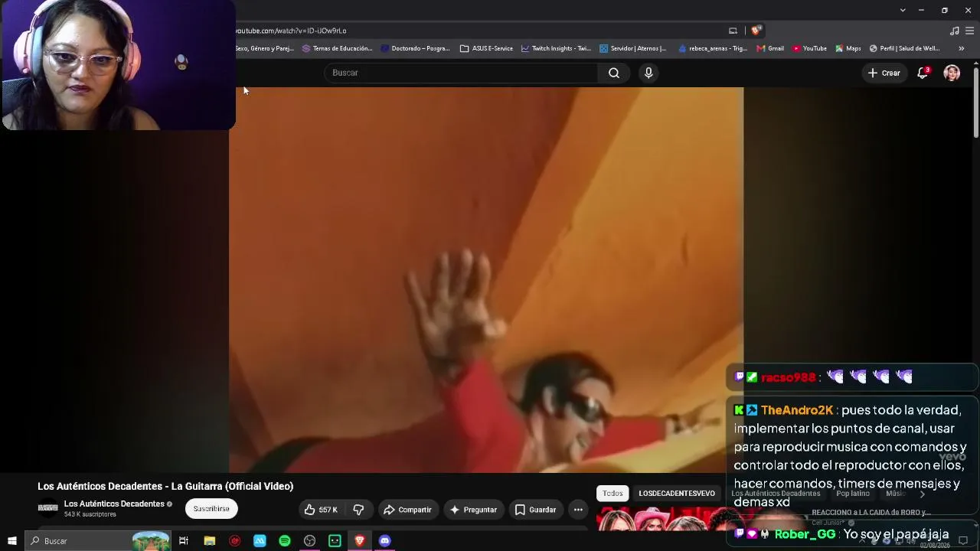Open Brave media control music icon
Screen dimensions: 980x551
[954, 31]
